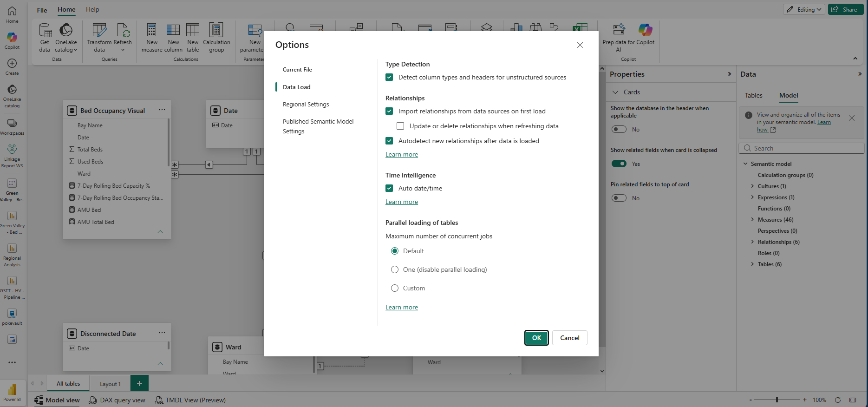Click the Share button
This screenshot has width=868, height=407.
point(845,9)
